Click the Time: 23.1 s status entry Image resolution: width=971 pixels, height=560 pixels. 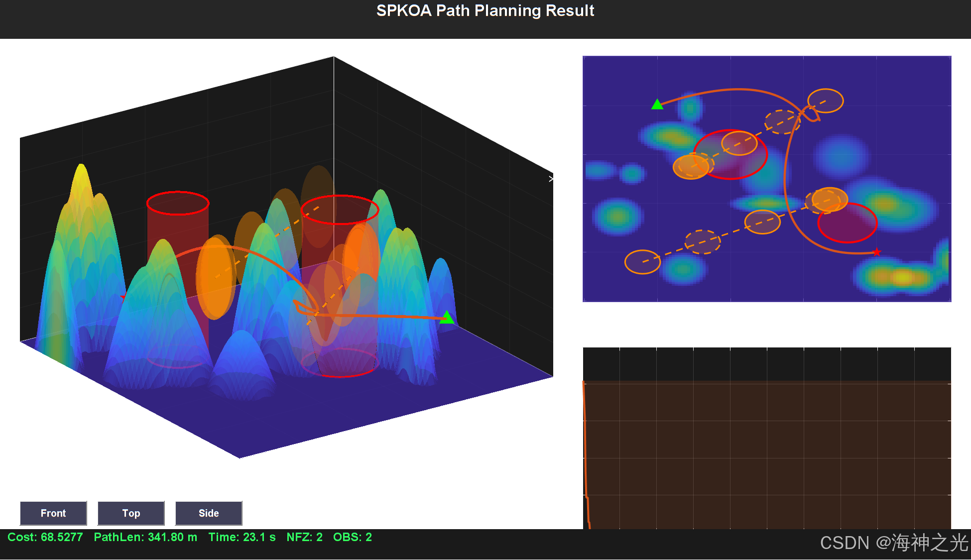(x=242, y=537)
